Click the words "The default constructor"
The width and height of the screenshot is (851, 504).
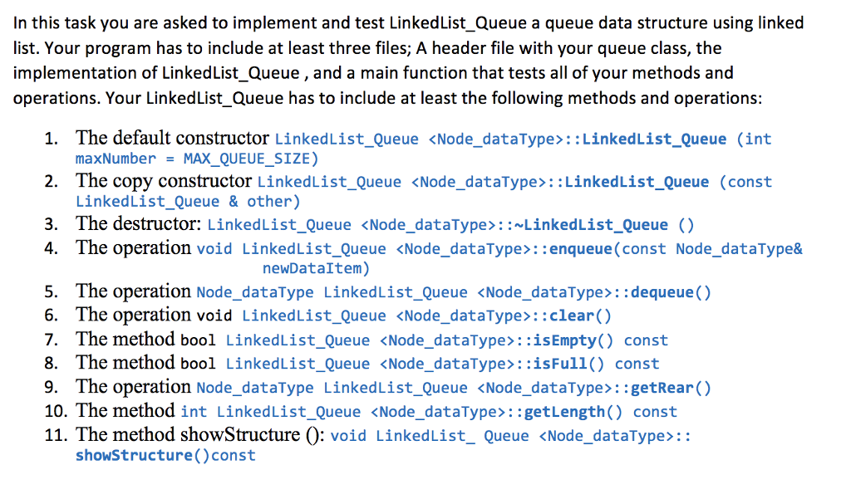click(x=172, y=138)
